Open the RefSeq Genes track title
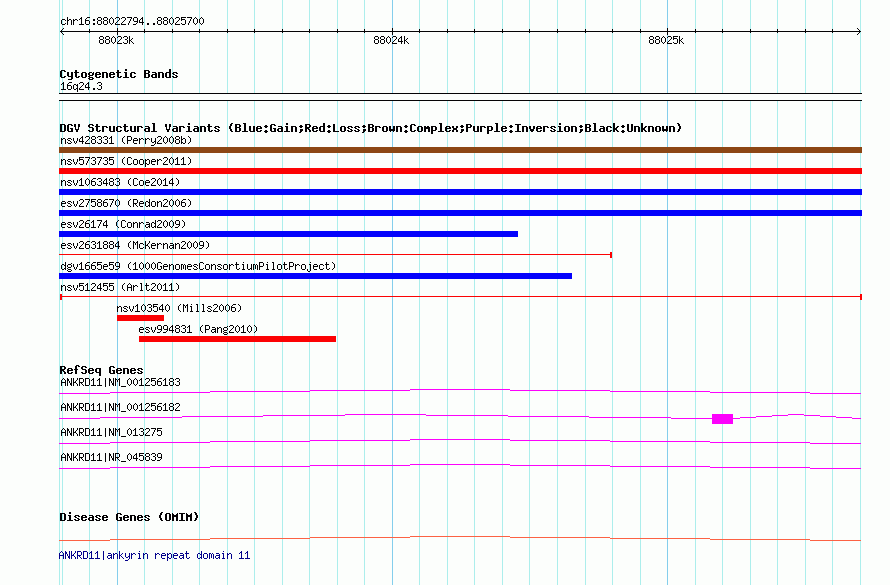This screenshot has width=890, height=585. pos(101,370)
